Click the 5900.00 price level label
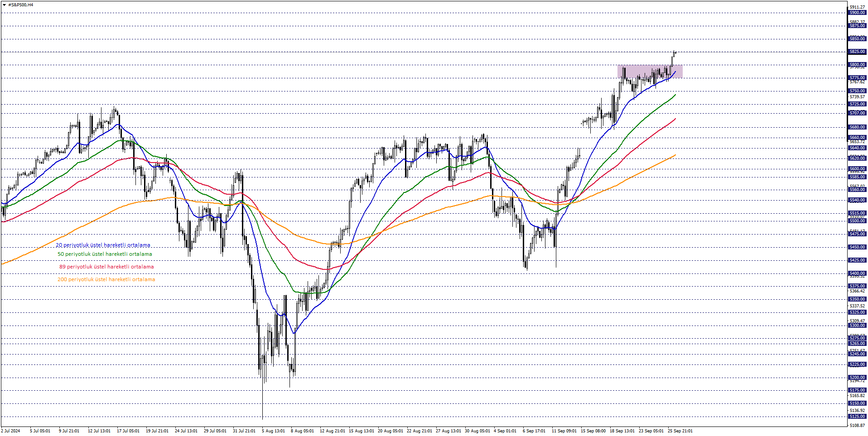Viewport: 868px width, 436px height. (857, 13)
